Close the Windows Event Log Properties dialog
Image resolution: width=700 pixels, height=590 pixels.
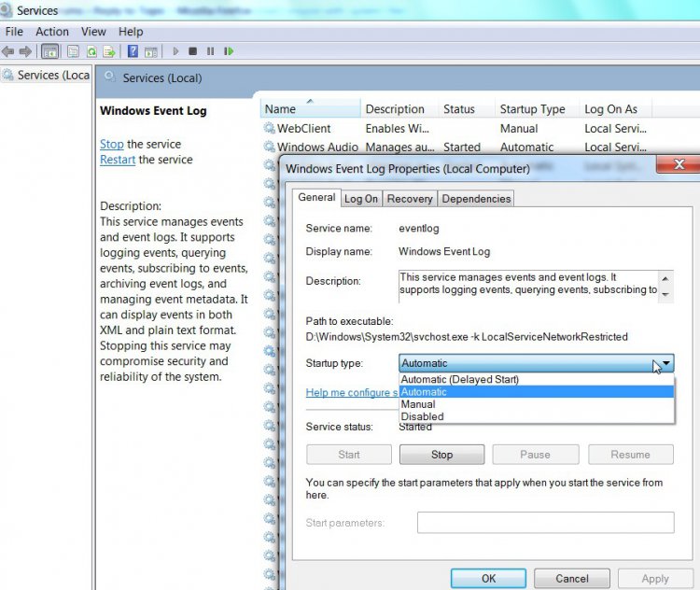679,164
